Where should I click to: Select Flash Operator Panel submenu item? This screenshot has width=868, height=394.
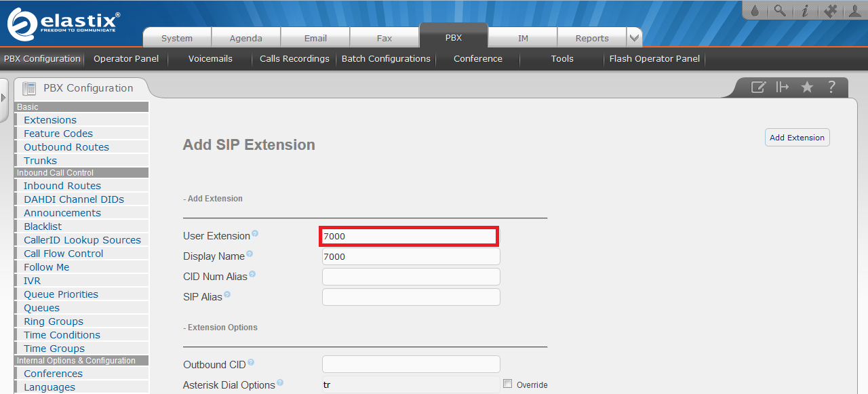pos(654,59)
